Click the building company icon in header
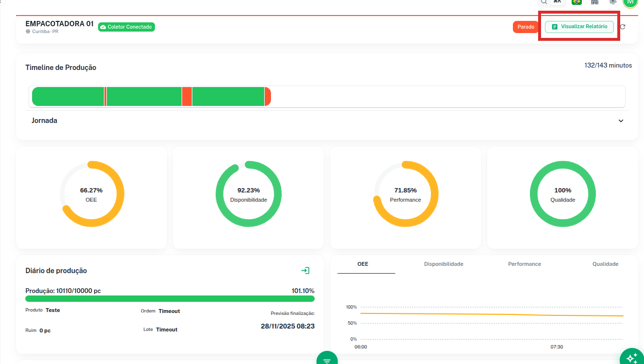This screenshot has width=644, height=364. click(x=594, y=2)
